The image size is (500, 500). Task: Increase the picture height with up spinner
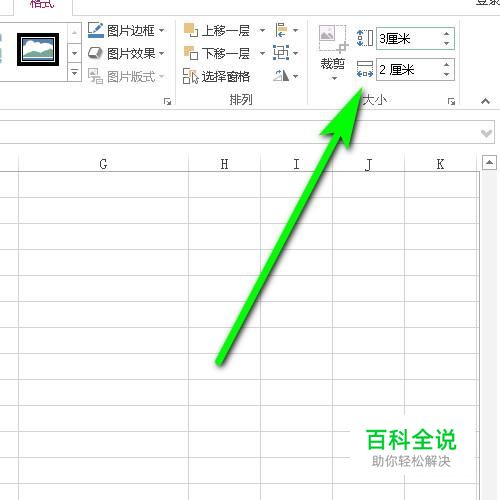[x=447, y=34]
